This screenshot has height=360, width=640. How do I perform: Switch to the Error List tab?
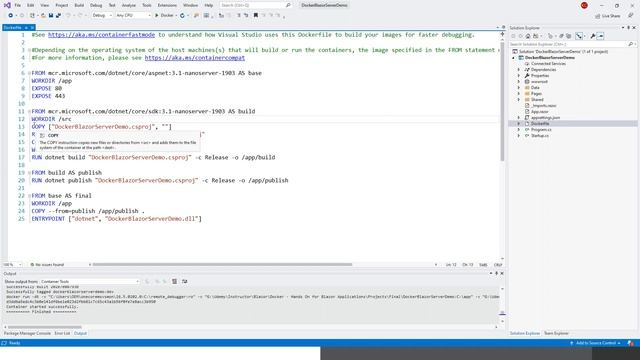(62, 333)
